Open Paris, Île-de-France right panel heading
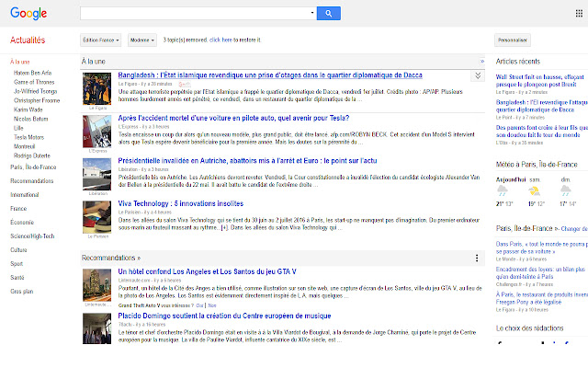 pyautogui.click(x=526, y=228)
